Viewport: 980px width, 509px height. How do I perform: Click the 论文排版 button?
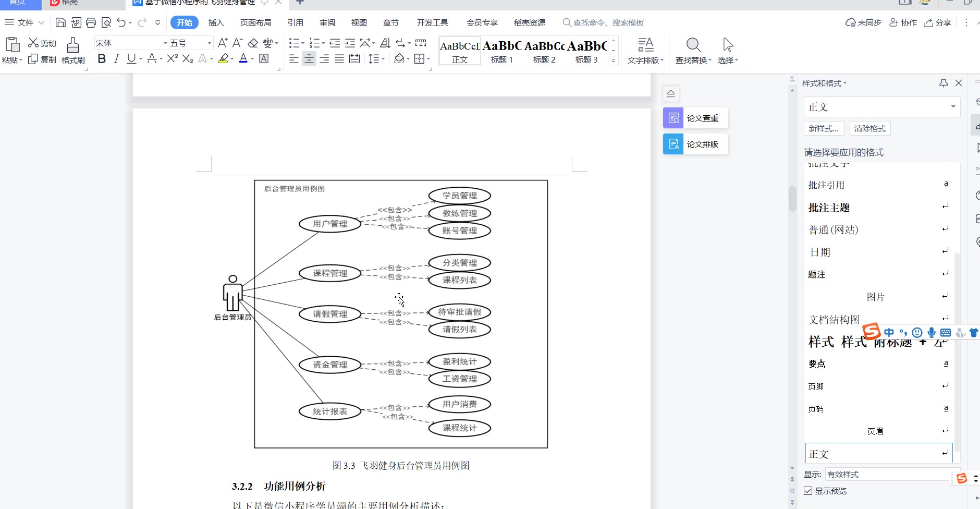(695, 144)
